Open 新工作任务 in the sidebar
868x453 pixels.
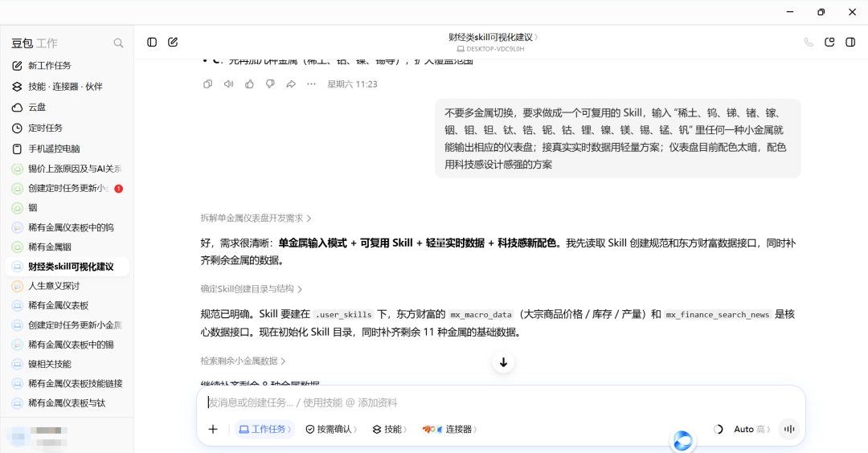[x=67, y=65]
